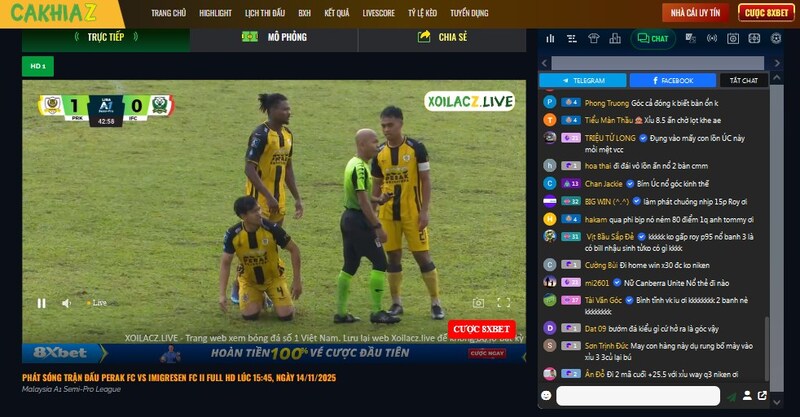Switch to the Mô Phỏng tab

coord(272,37)
